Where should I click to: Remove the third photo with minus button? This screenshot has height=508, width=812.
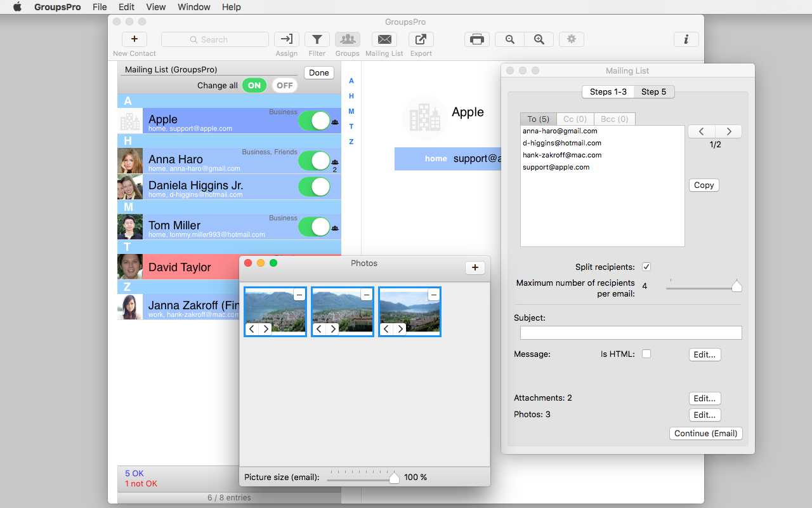tap(433, 295)
